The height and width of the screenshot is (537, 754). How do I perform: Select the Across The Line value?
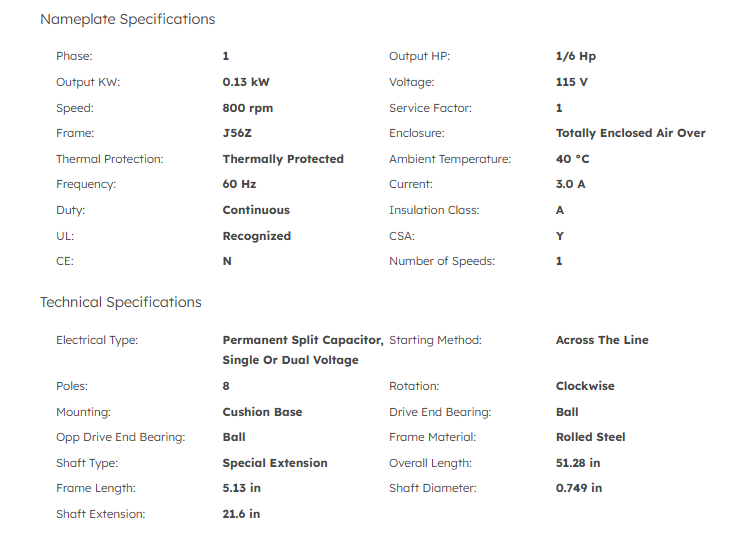tap(601, 340)
